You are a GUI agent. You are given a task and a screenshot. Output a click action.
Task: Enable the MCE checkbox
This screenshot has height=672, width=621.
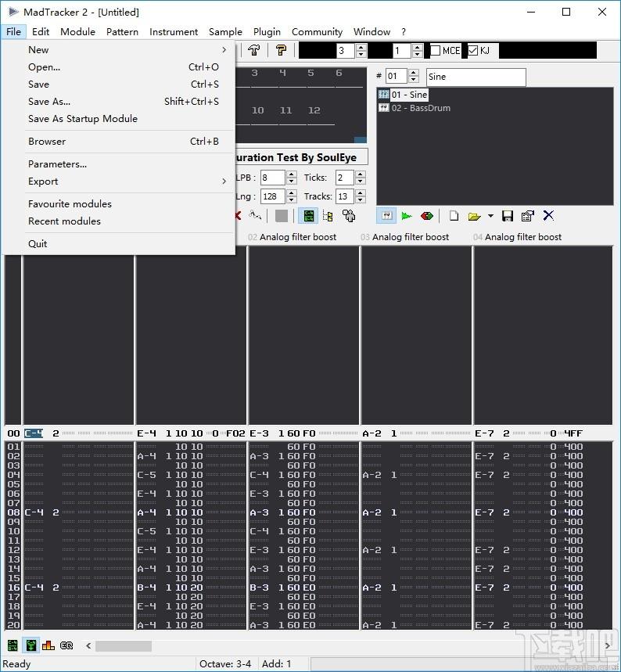tap(436, 51)
